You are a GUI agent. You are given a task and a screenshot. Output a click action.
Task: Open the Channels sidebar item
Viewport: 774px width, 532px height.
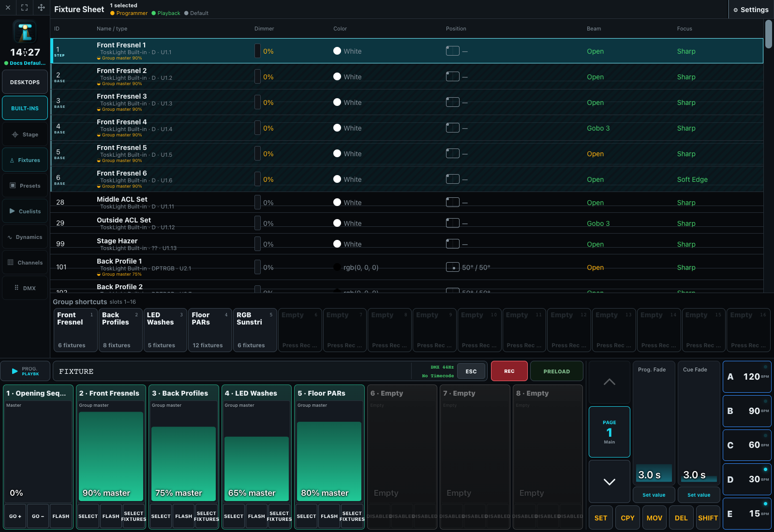[x=25, y=263]
